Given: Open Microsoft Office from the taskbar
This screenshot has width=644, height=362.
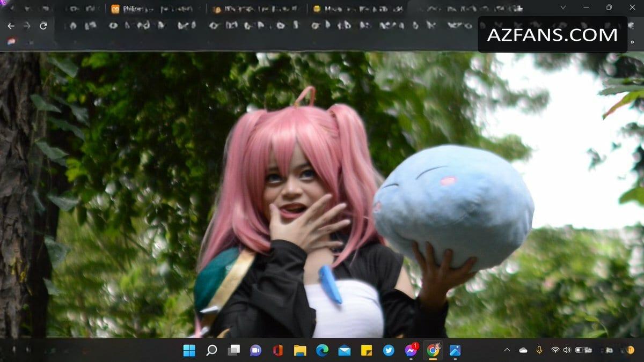Looking at the screenshot, I should [277, 350].
